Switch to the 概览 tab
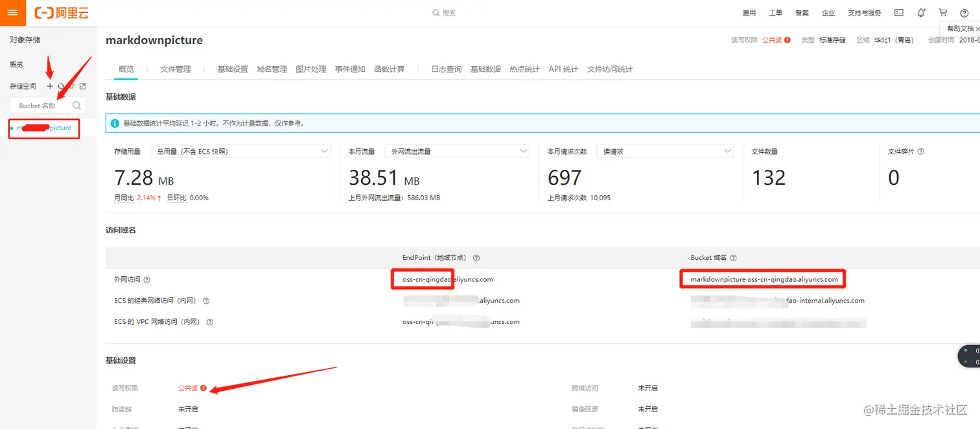980x429 pixels. click(x=126, y=69)
